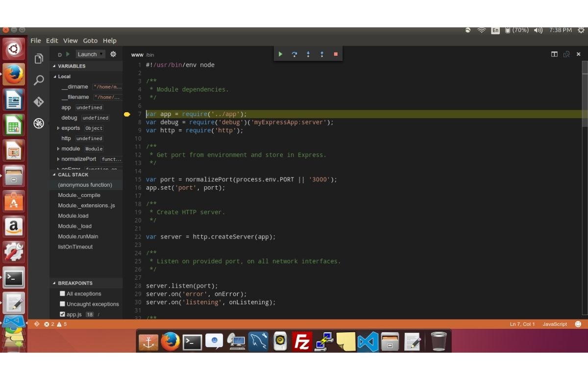Toggle Uncaught exceptions checkbox

click(x=62, y=304)
